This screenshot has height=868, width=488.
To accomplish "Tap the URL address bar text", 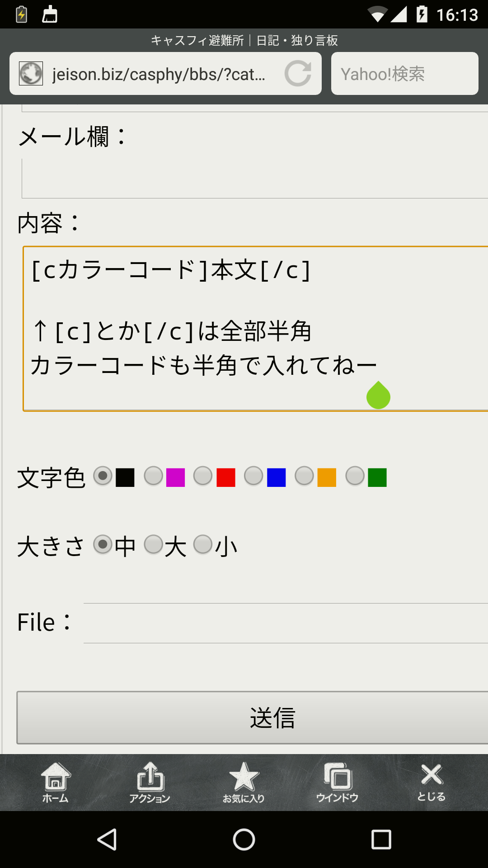I will tap(159, 74).
